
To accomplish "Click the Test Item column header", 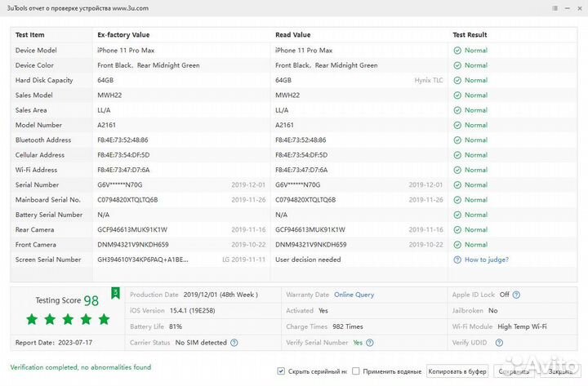I will (29, 35).
